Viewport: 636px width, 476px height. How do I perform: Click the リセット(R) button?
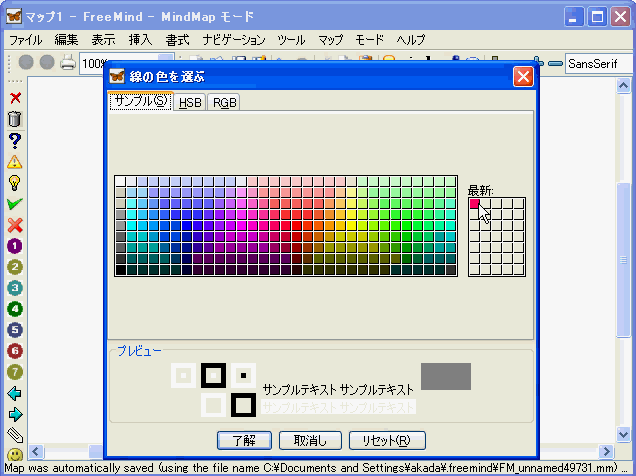[387, 440]
